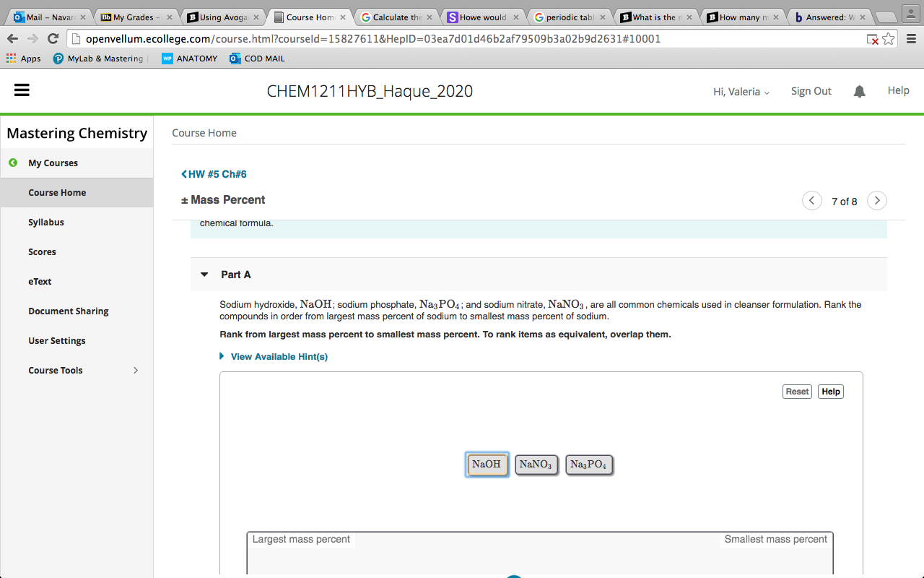This screenshot has height=578, width=924.
Task: Bookmark this page with star icon
Action: (x=889, y=39)
